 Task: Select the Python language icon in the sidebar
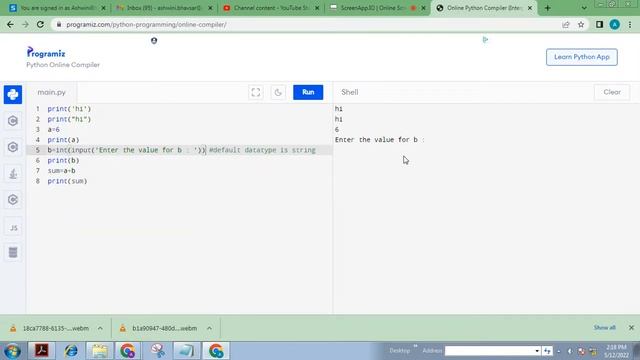pos(13,95)
